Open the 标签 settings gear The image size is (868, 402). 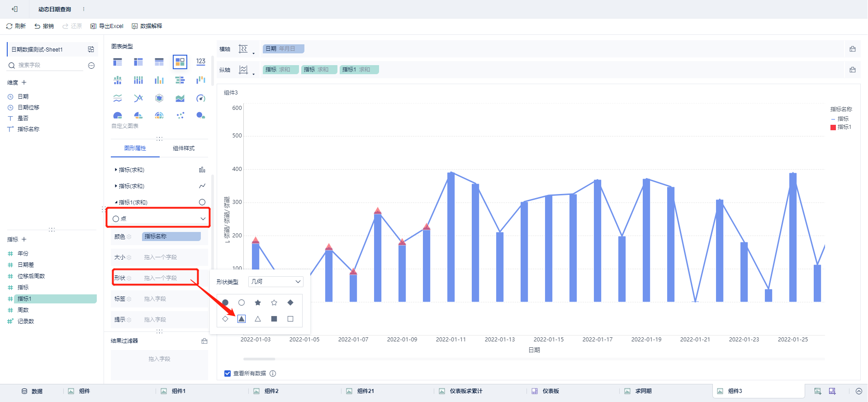coord(129,299)
